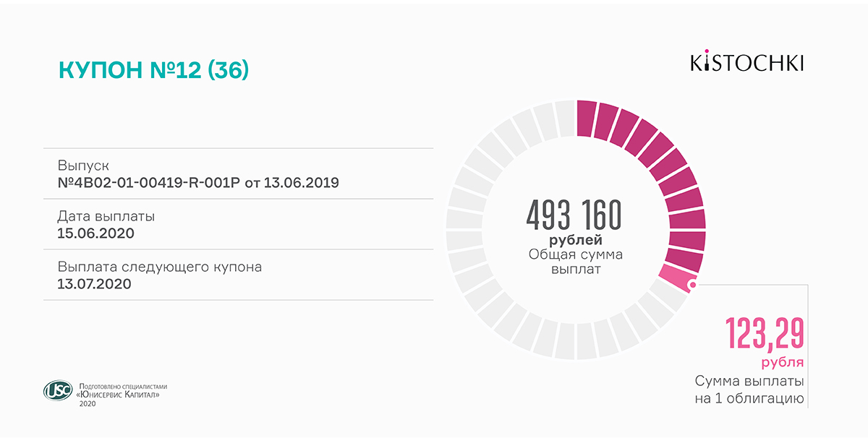Click the heading КУПОН №12 (36)
Image resolution: width=868 pixels, height=438 pixels.
point(153,69)
